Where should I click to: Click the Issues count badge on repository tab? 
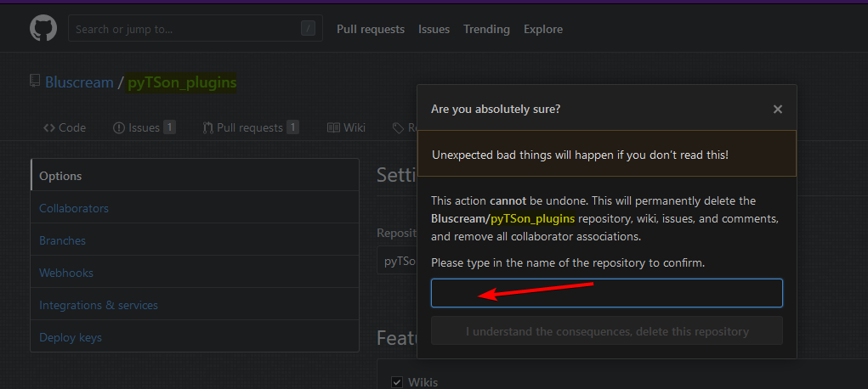tap(169, 127)
